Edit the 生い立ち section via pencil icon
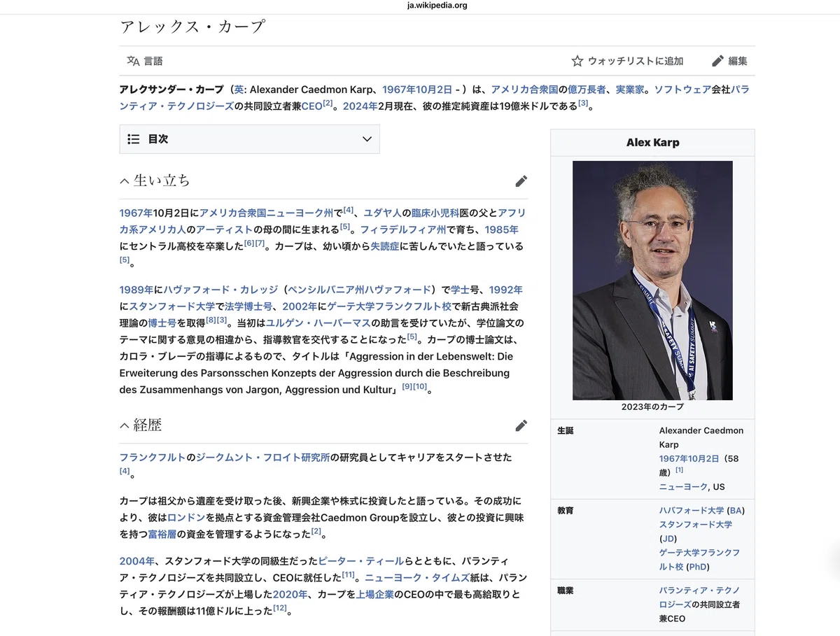 click(x=521, y=181)
